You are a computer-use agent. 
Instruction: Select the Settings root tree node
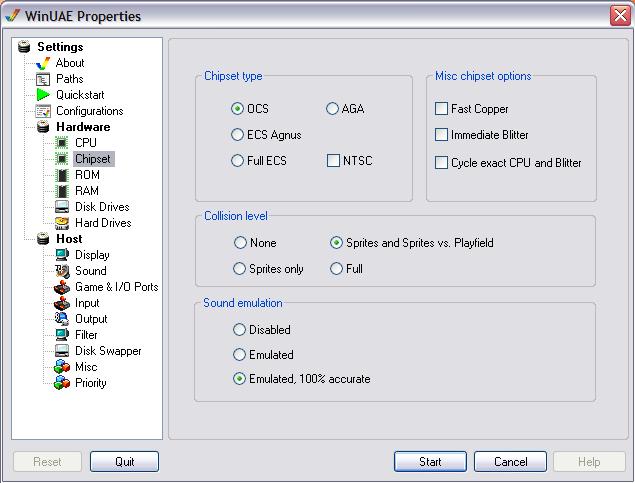click(60, 47)
